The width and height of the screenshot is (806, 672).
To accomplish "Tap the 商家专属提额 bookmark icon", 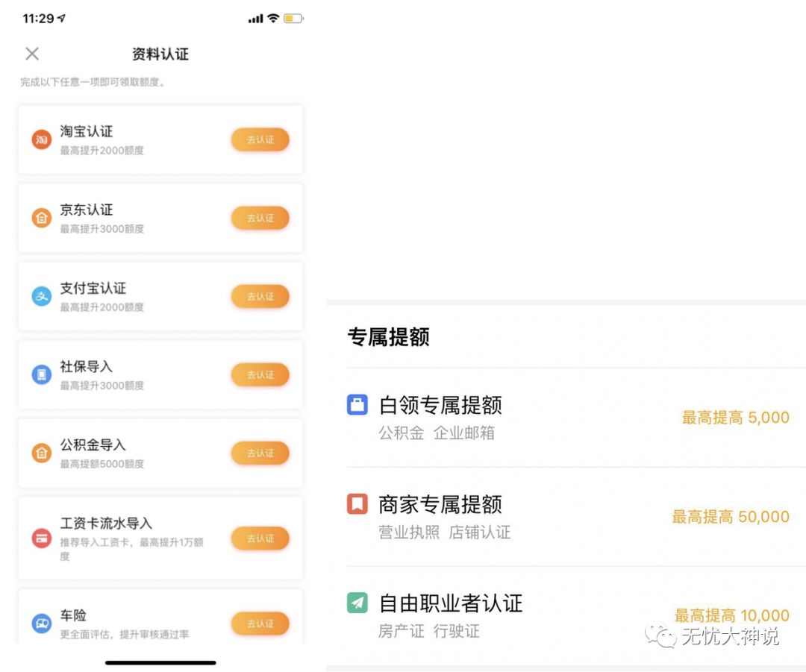I will [x=357, y=503].
